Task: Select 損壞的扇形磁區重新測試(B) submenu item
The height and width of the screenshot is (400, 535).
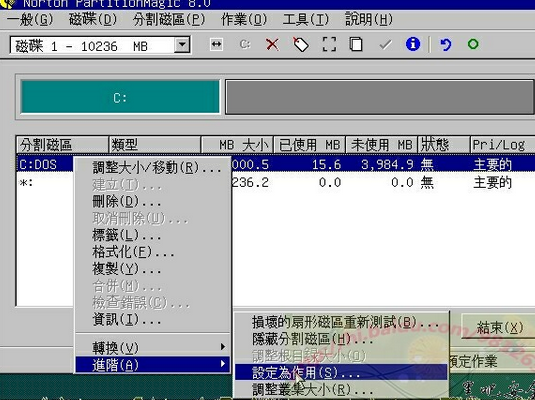Action: tap(341, 322)
